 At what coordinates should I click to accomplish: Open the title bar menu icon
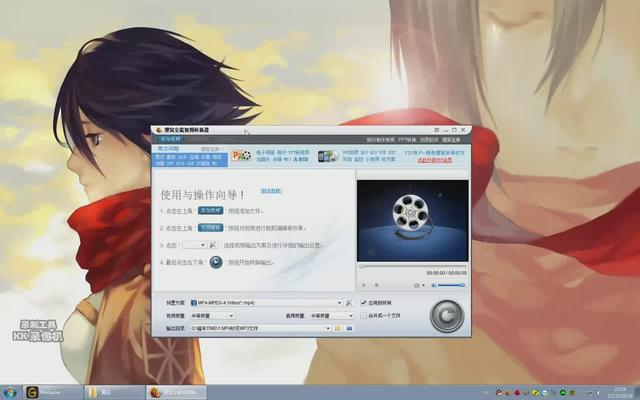(x=437, y=130)
